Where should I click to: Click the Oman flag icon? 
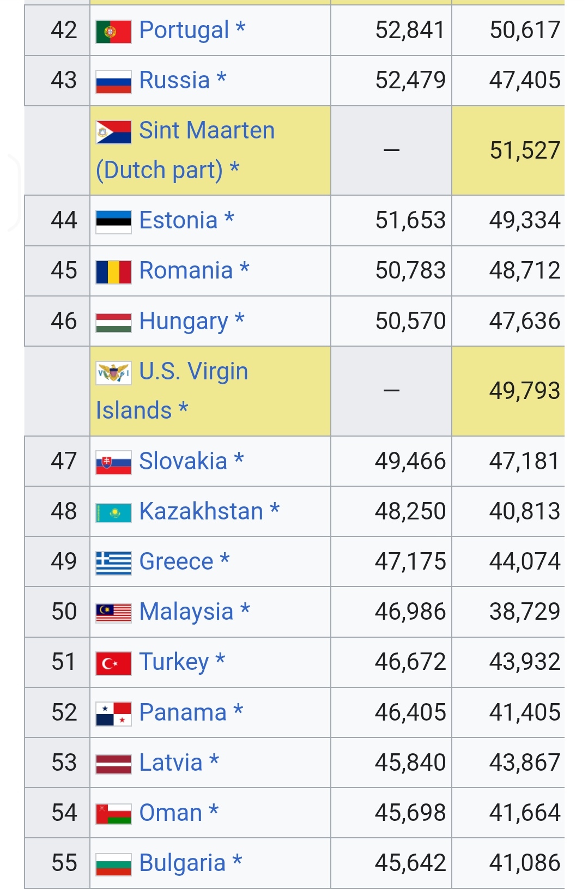(x=113, y=814)
